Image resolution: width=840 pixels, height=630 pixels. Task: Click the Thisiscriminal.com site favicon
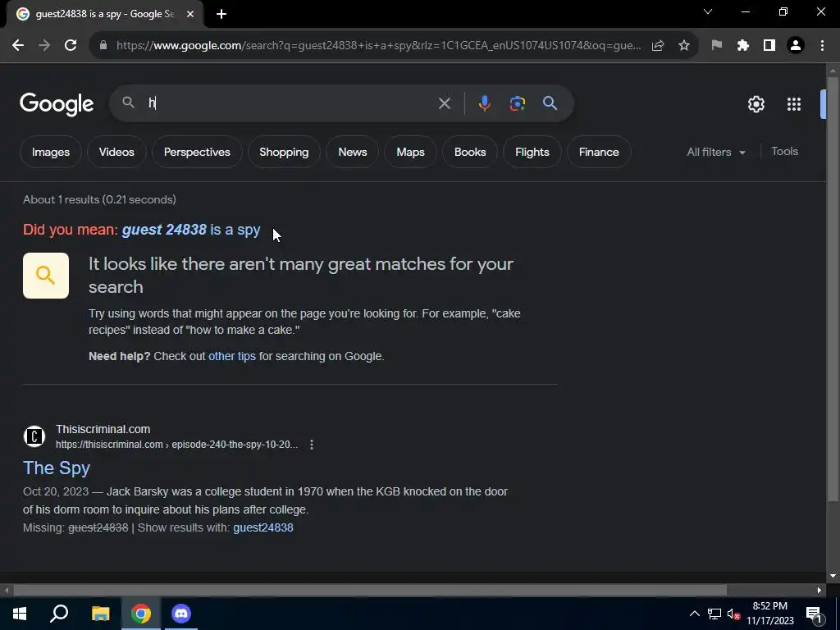click(34, 436)
